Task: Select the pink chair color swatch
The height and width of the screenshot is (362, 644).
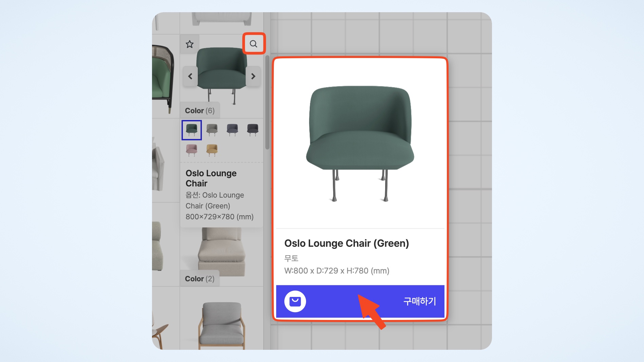Action: (192, 150)
